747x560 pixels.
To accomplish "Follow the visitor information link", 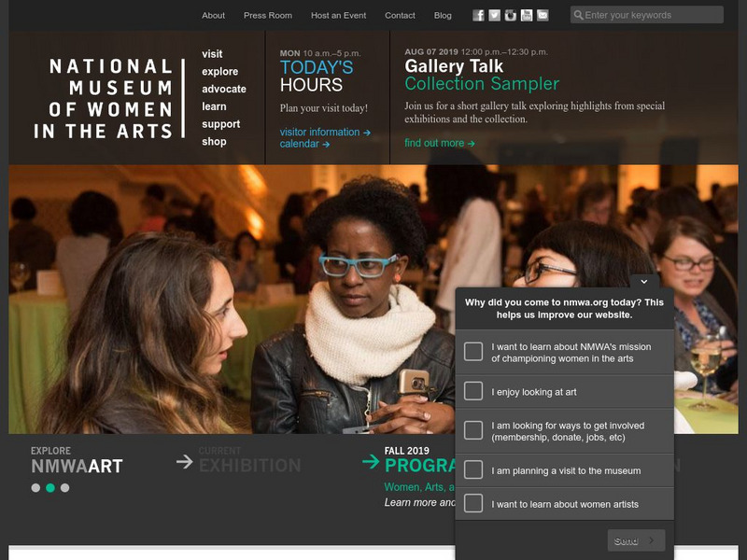I will (x=325, y=132).
